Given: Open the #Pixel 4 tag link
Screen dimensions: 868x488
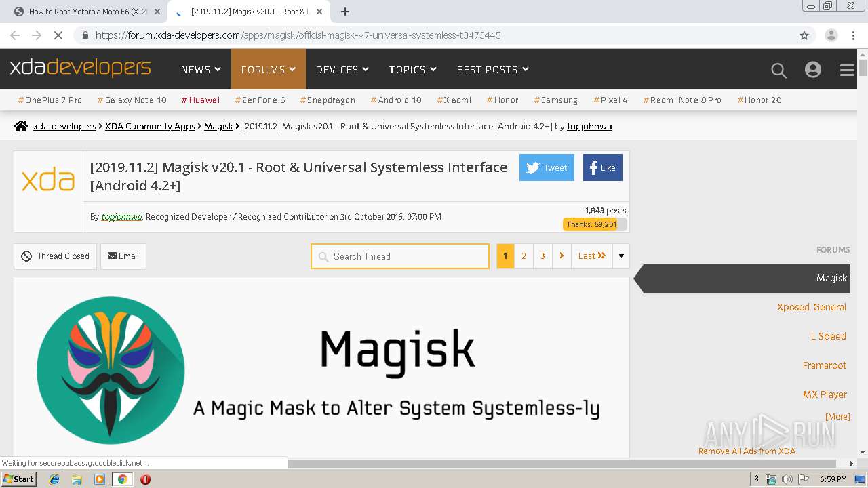Looking at the screenshot, I should click(x=610, y=100).
